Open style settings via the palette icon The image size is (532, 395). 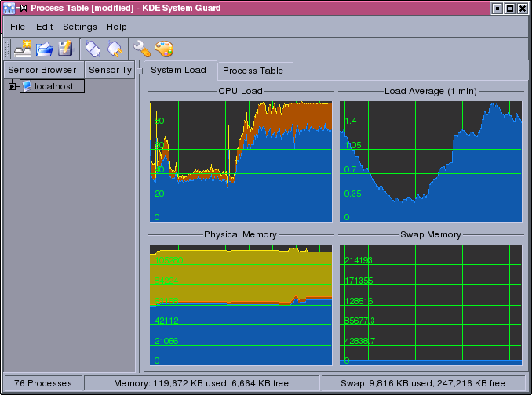click(x=164, y=49)
